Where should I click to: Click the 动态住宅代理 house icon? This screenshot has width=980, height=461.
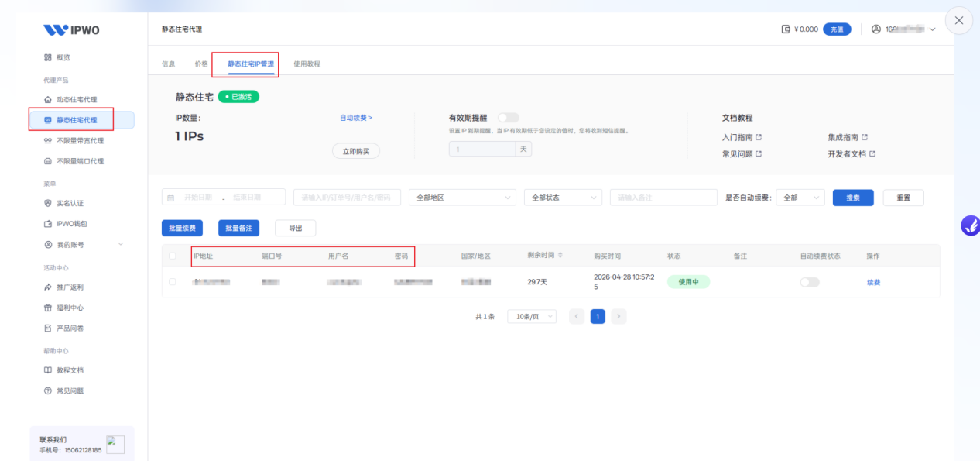tap(48, 99)
